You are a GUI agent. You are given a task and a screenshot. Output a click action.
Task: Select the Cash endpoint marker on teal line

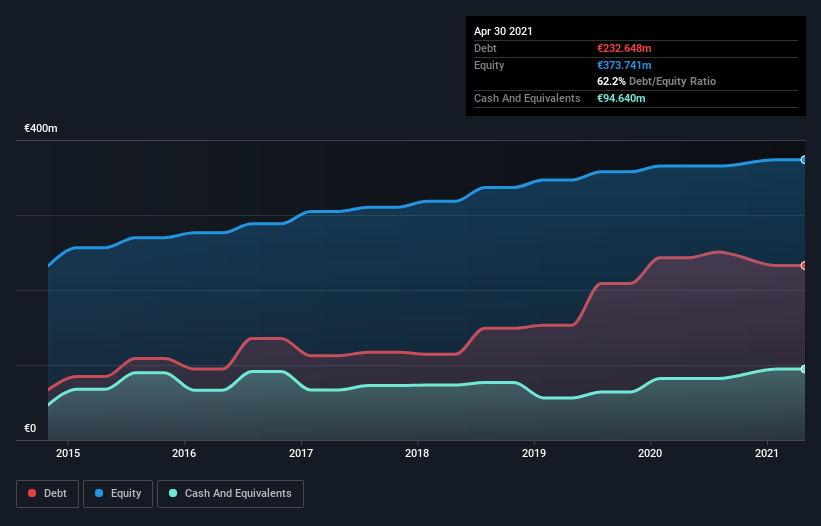pyautogui.click(x=804, y=369)
